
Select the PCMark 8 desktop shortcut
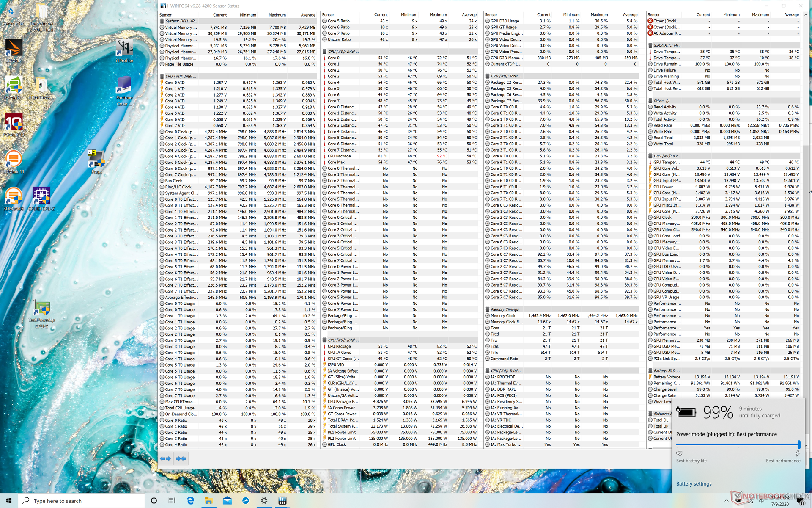coord(14,88)
